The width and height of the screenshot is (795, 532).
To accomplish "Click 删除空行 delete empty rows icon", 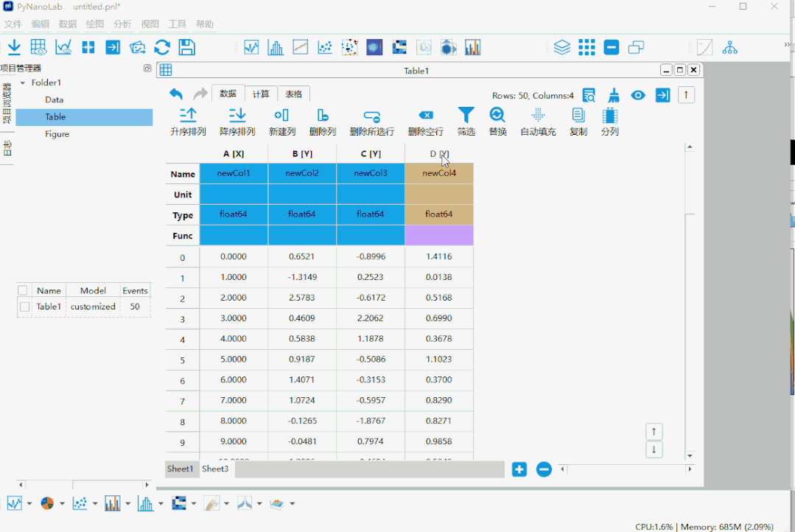I will coord(426,115).
